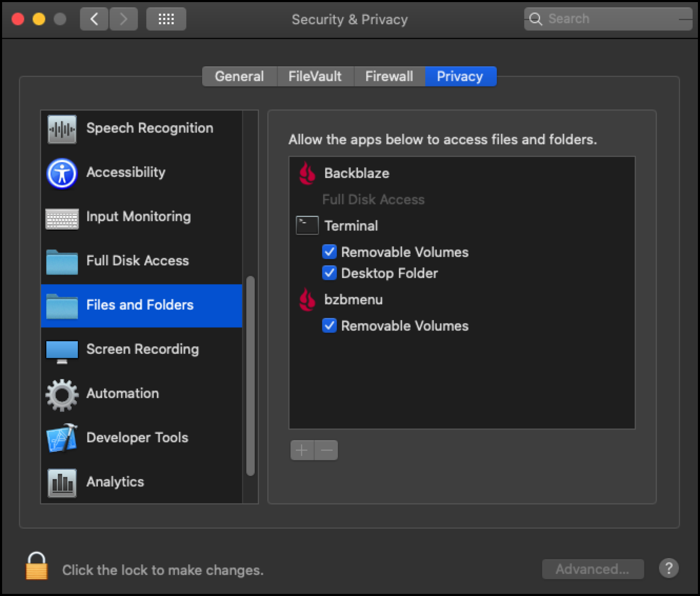The width and height of the screenshot is (700, 596).
Task: Click the minus button to remove app
Action: click(x=326, y=451)
